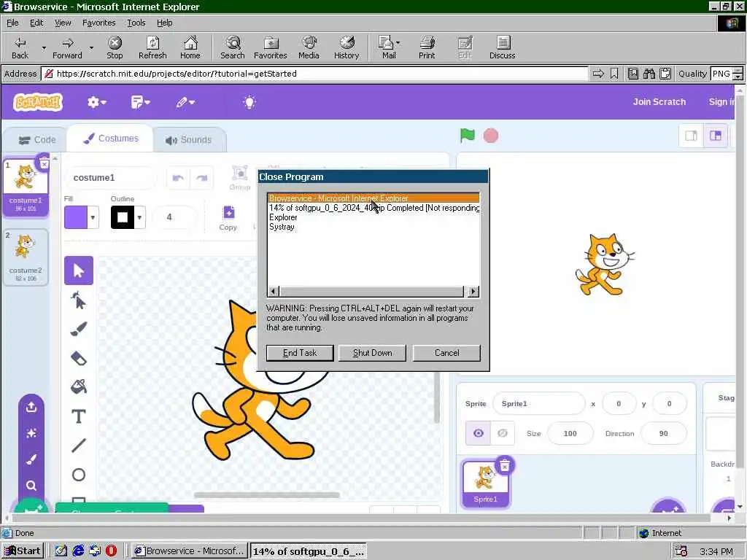Open the View menu

pos(63,23)
